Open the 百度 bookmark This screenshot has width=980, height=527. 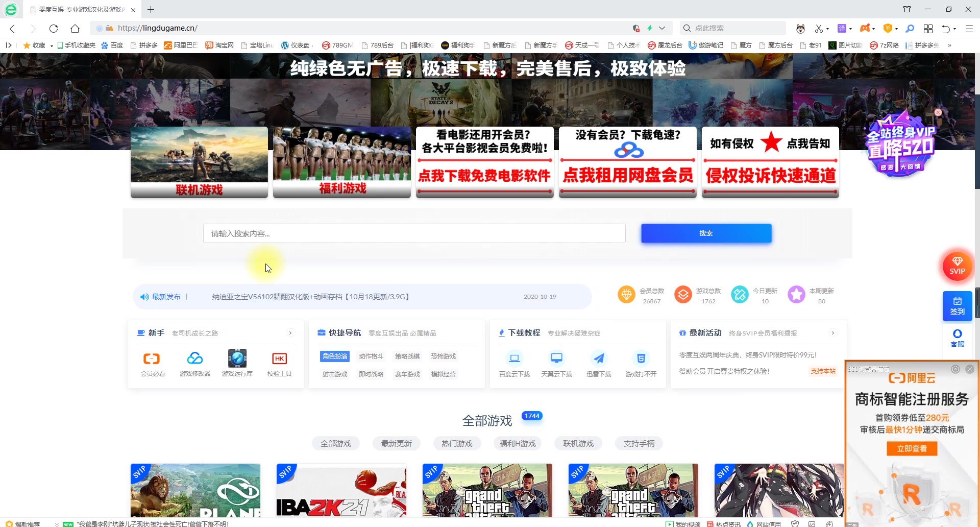coord(112,45)
